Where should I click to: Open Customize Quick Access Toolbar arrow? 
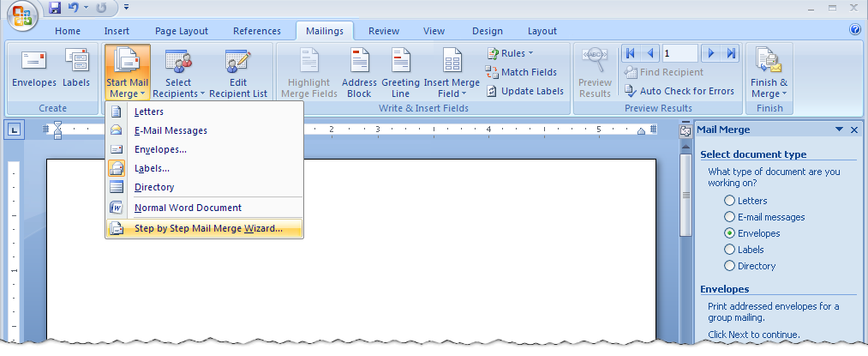click(126, 7)
